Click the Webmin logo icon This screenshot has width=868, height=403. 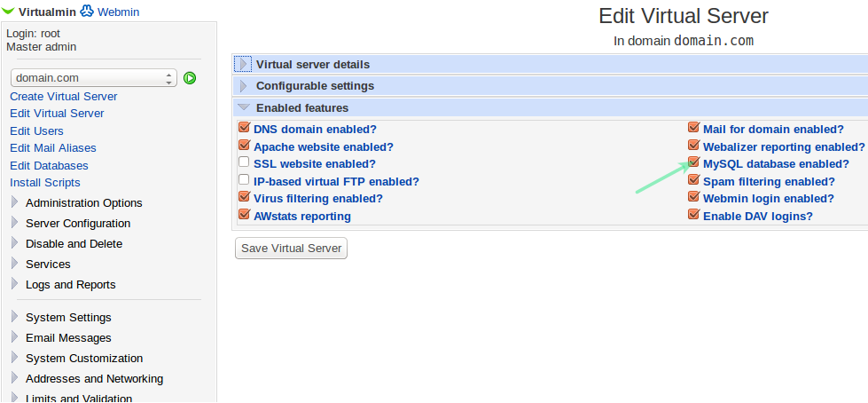pyautogui.click(x=87, y=11)
